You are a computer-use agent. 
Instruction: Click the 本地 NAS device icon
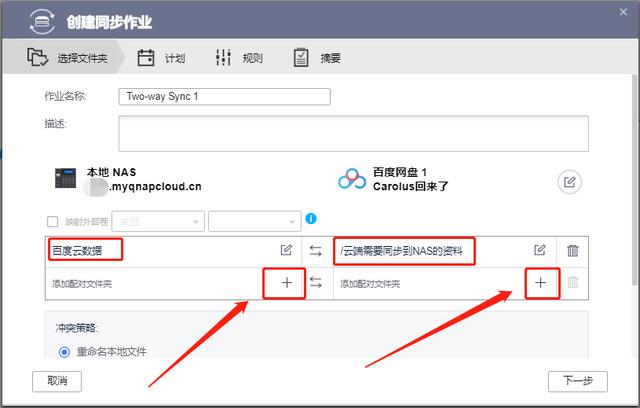tap(65, 178)
